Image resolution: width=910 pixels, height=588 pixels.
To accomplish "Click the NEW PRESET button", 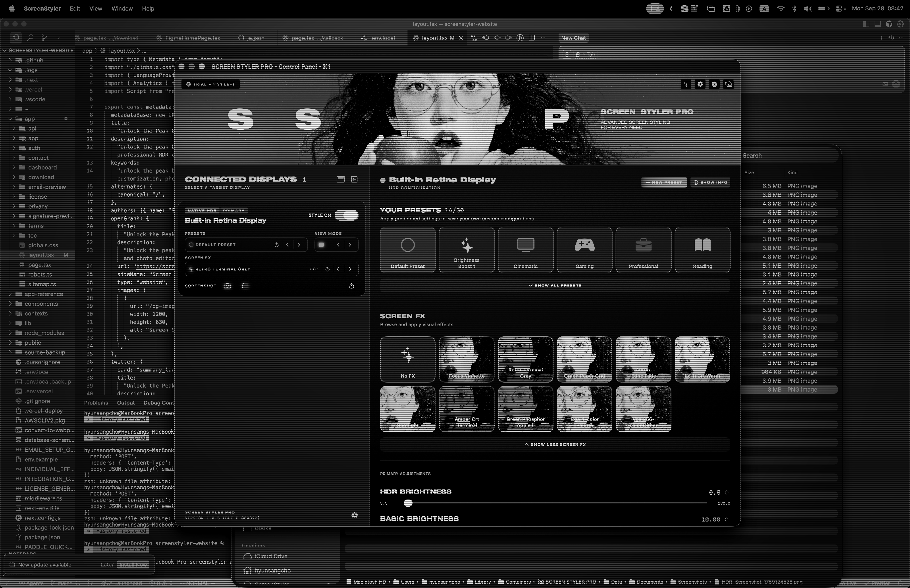I will (664, 182).
